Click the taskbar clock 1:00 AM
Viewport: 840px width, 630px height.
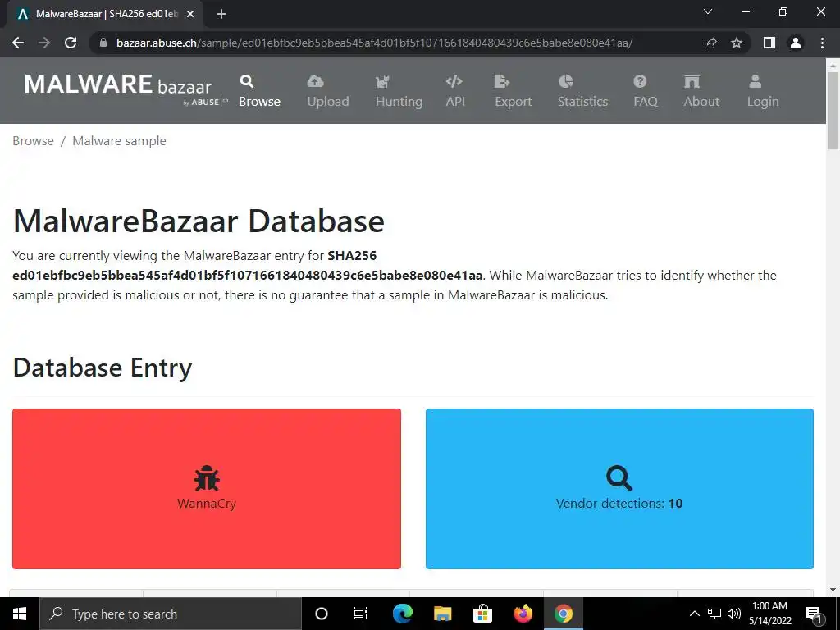[769, 606]
